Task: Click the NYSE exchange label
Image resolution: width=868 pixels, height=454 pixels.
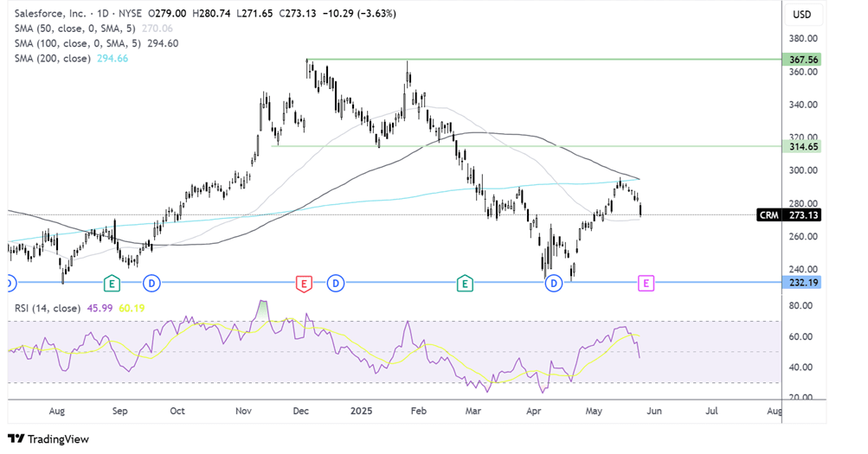Action: pyautogui.click(x=130, y=13)
